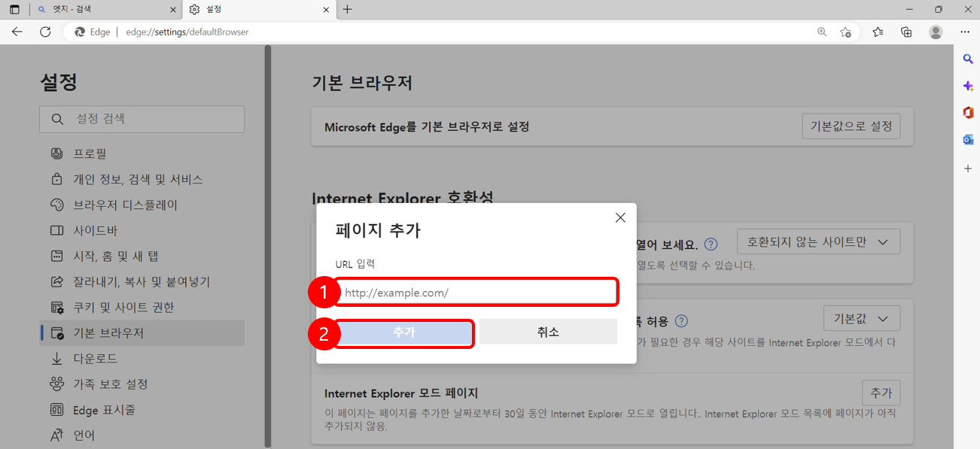Open 언어 settings

tap(142, 435)
